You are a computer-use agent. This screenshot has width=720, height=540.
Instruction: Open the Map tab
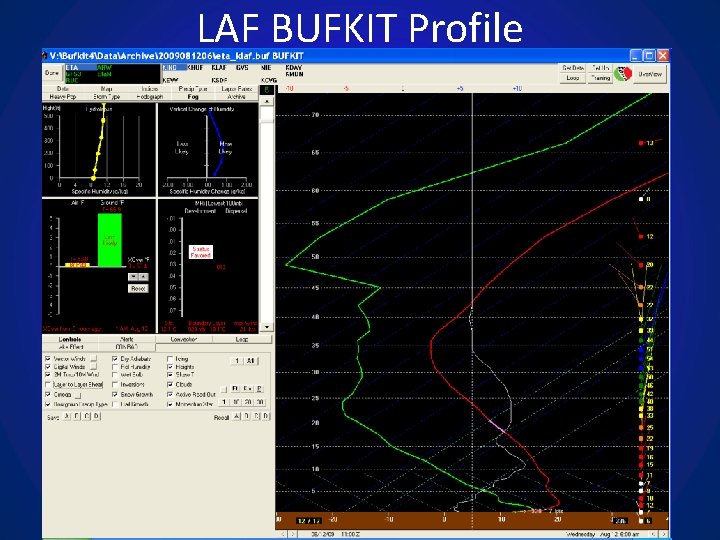[107, 89]
